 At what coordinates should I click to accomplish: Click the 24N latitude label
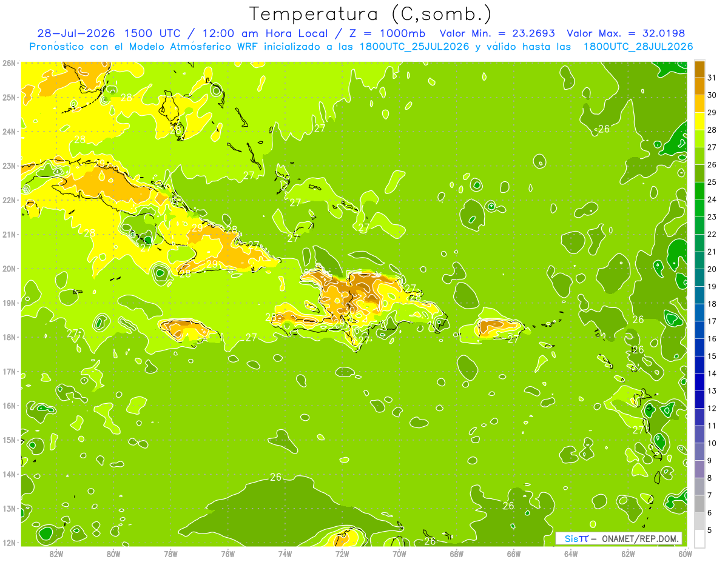pyautogui.click(x=8, y=132)
